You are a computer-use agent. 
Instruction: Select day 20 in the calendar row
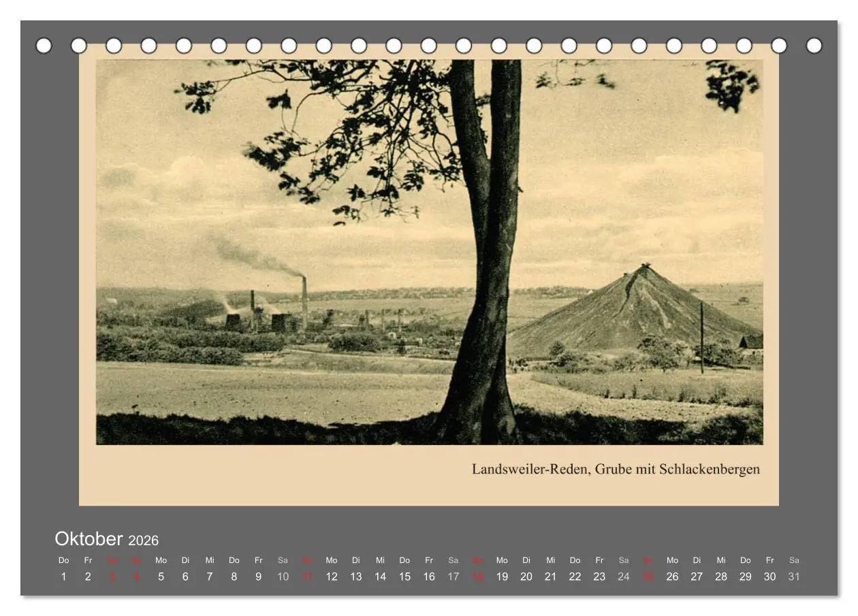[x=526, y=577]
